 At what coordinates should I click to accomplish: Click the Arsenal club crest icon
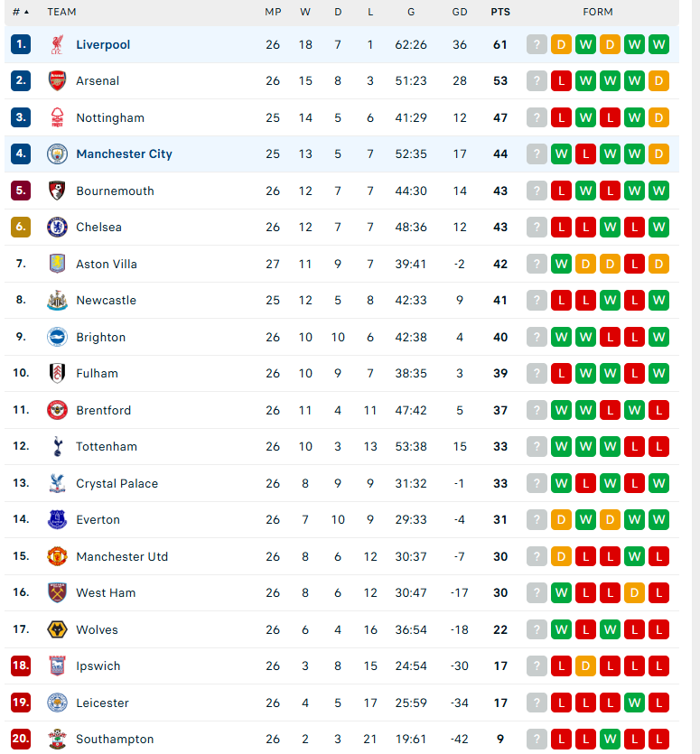pos(57,80)
